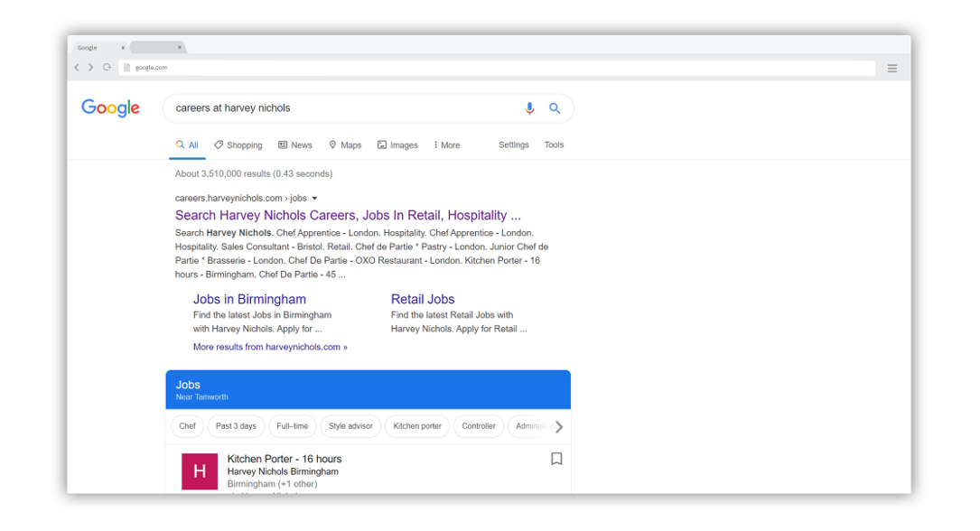Click the browser forward arrow

coord(90,68)
